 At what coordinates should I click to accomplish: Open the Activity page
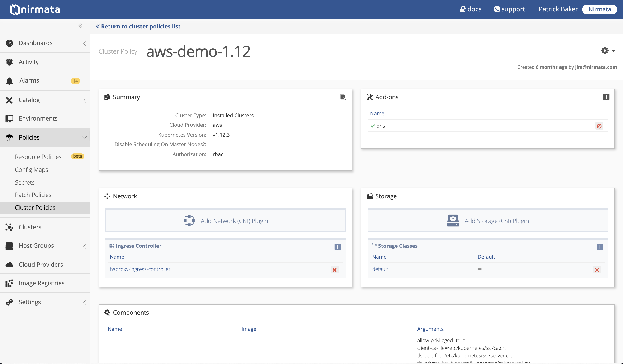click(29, 62)
